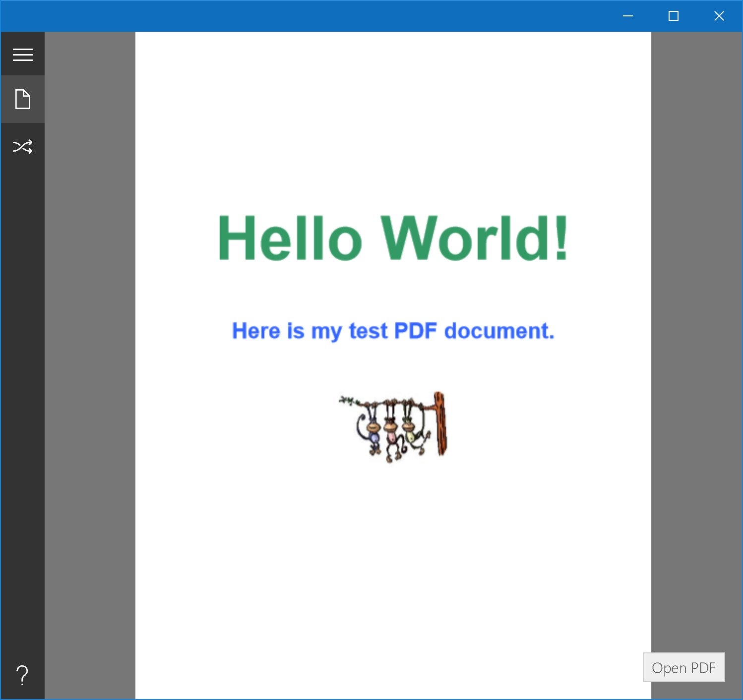The image size is (743, 700).
Task: Click the word "World!" in the green heading
Action: point(474,238)
